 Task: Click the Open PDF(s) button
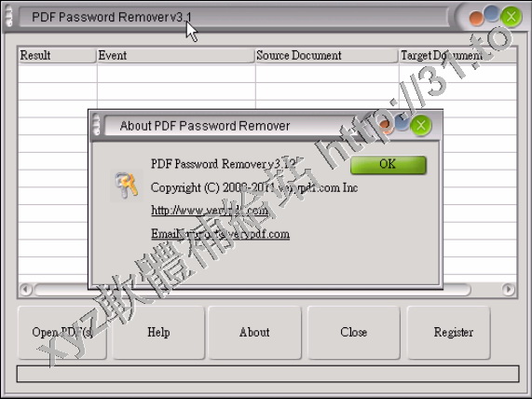click(62, 333)
